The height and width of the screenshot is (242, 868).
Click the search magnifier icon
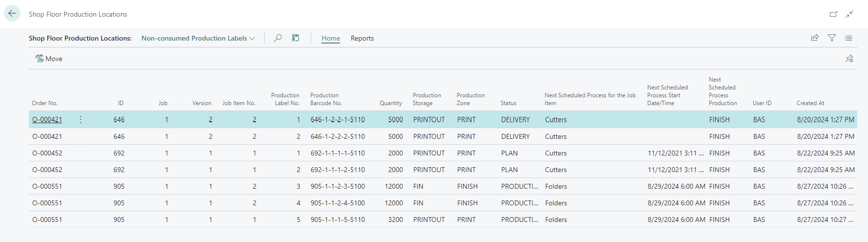click(x=278, y=38)
